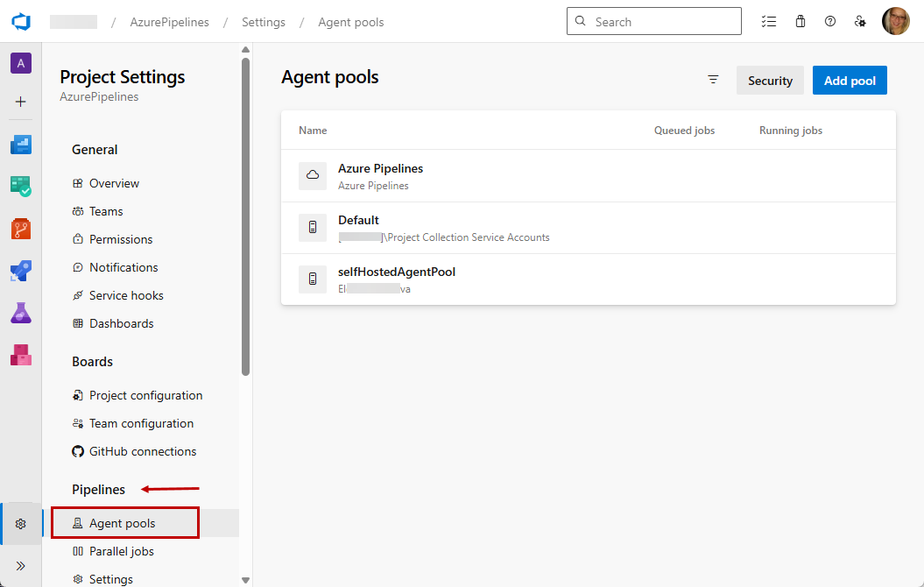The width and height of the screenshot is (924, 587).
Task: Open the Azure DevOps home logo
Action: [21, 22]
